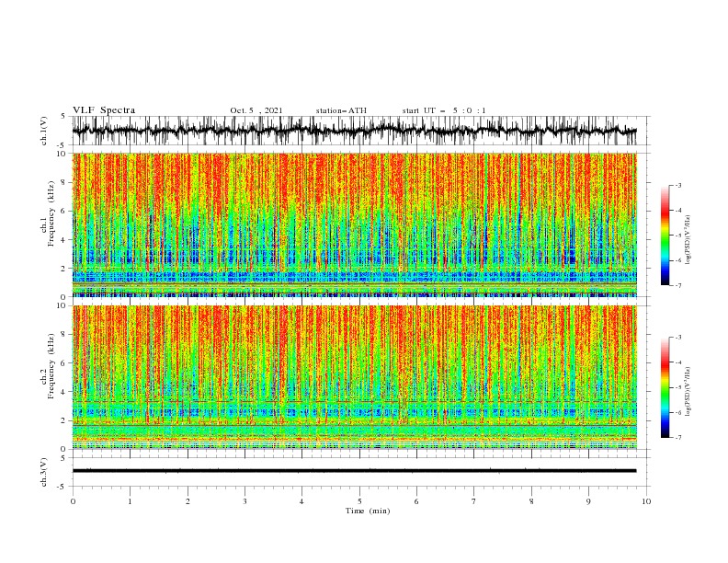Click the 'ch.1(V)' waveform axis label

click(x=44, y=131)
